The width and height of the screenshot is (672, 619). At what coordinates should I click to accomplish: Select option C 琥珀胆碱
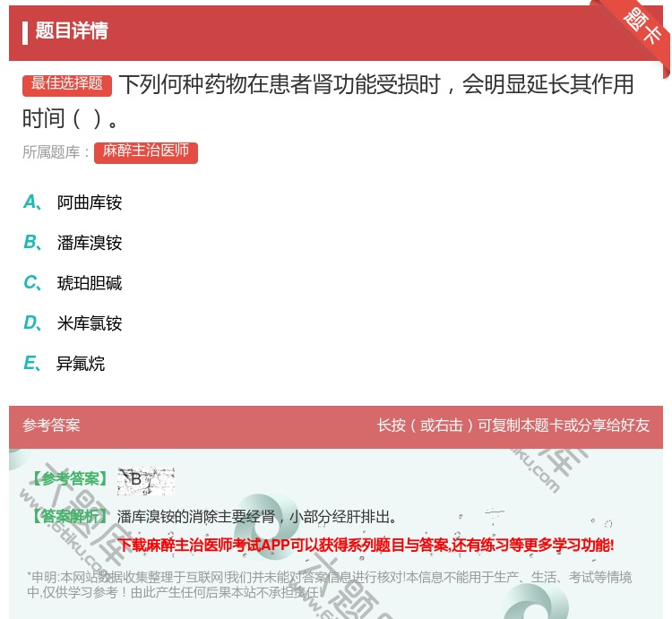click(73, 283)
